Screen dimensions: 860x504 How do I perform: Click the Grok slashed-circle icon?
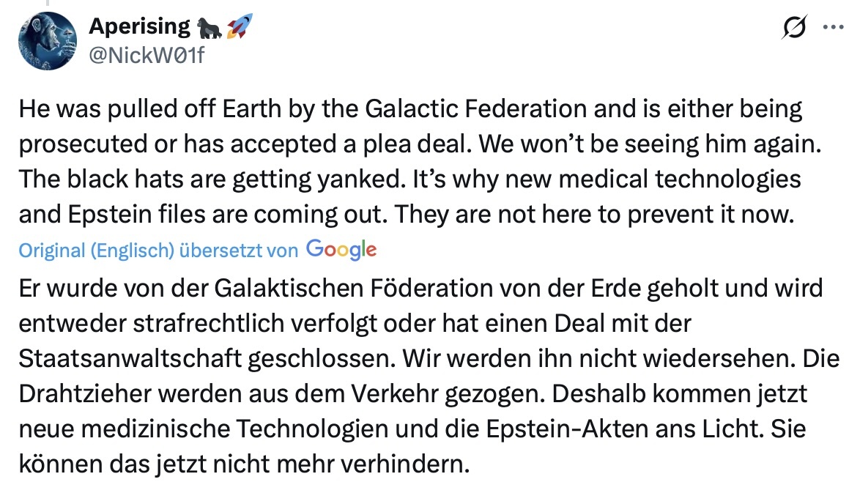coord(794,28)
